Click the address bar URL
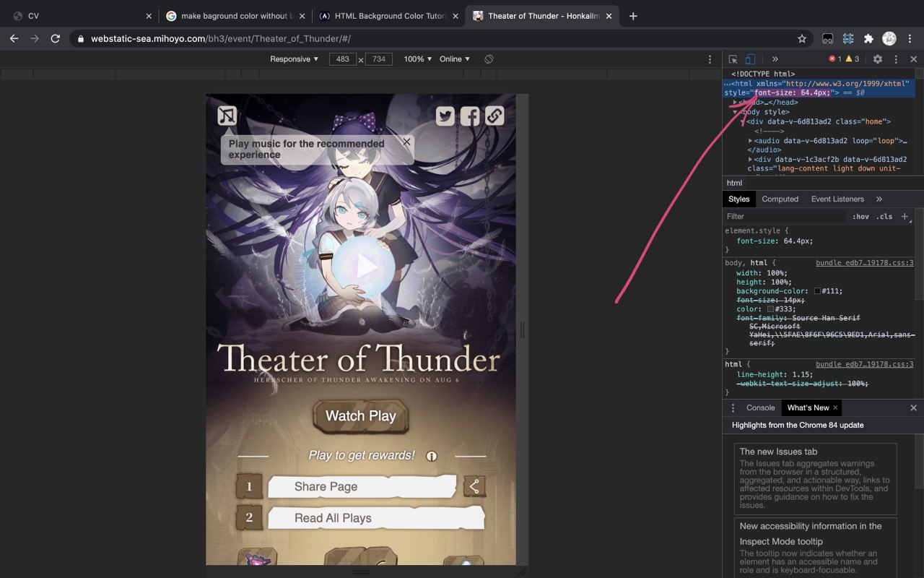924x578 pixels. 221,38
